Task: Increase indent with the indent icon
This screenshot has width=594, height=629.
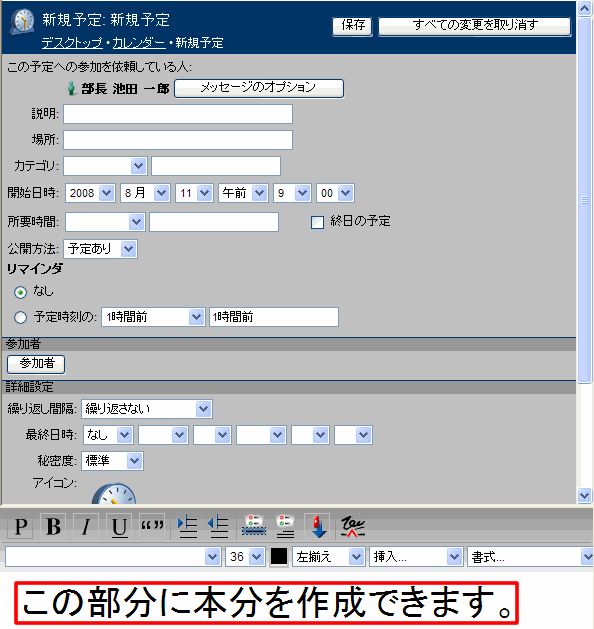Action: [x=187, y=527]
